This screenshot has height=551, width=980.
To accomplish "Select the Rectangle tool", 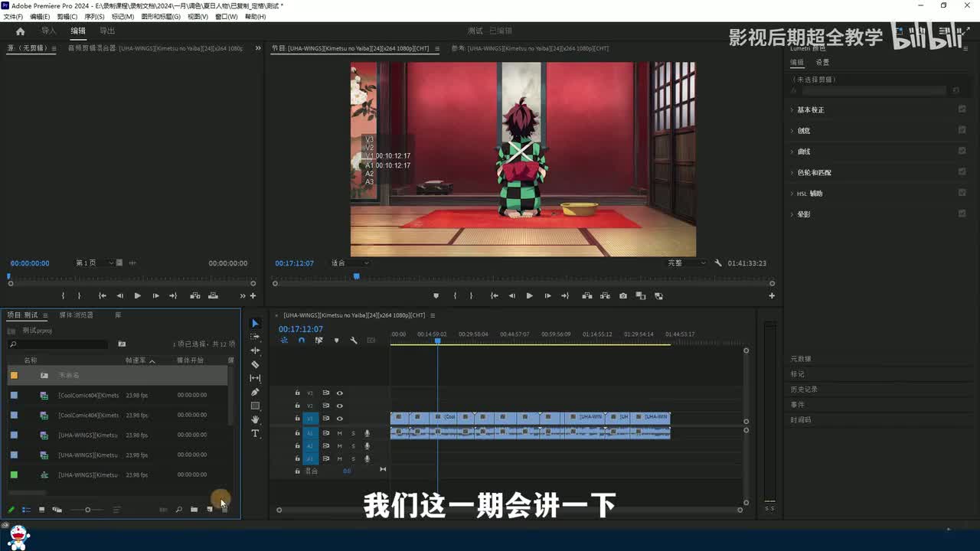I will pos(256,406).
